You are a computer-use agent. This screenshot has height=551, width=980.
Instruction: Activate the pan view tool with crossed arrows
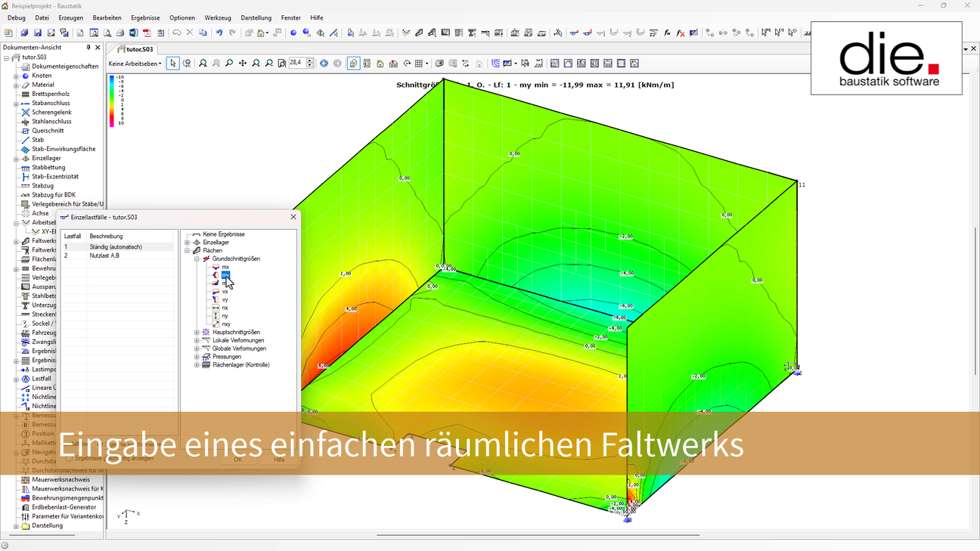[243, 63]
